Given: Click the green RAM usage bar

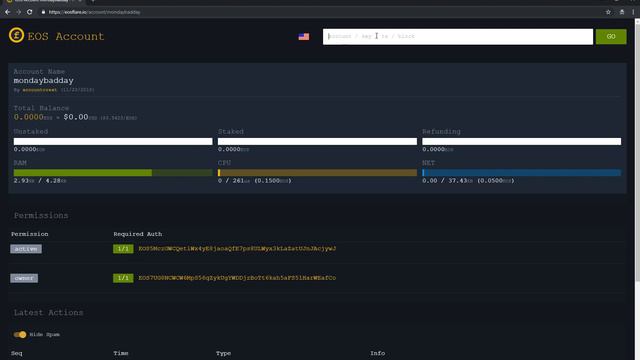Looking at the screenshot, I should [113, 173].
